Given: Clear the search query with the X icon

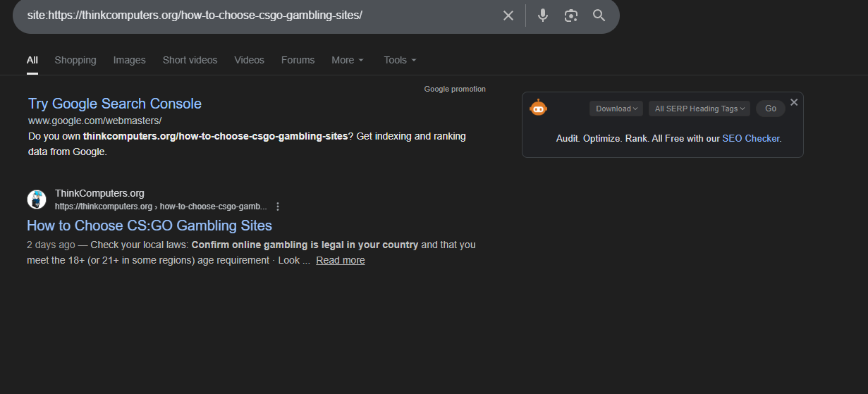Looking at the screenshot, I should [x=508, y=16].
